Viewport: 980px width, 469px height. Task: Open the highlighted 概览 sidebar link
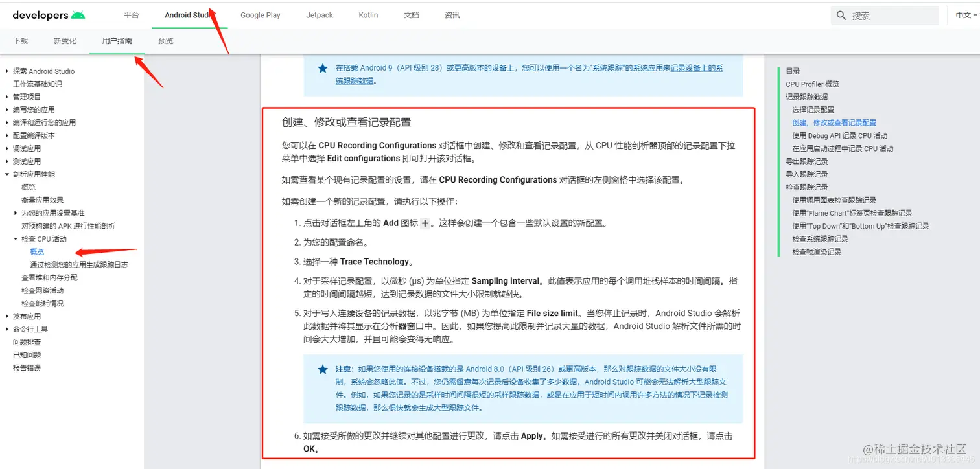[x=37, y=251]
